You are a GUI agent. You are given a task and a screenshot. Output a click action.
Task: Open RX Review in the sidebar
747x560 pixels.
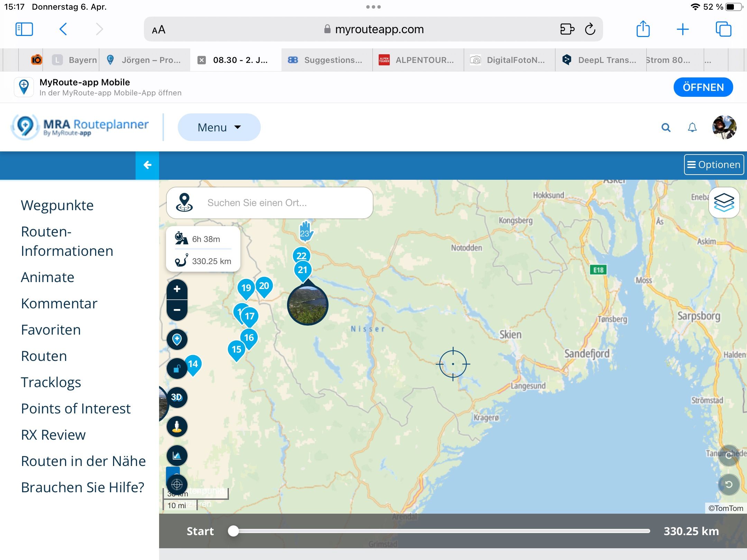tap(53, 435)
